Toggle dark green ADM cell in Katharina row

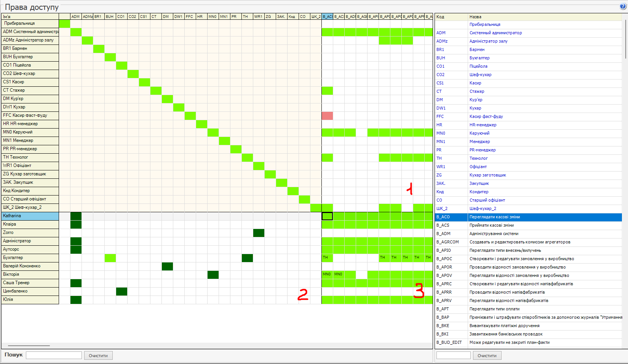pyautogui.click(x=76, y=216)
